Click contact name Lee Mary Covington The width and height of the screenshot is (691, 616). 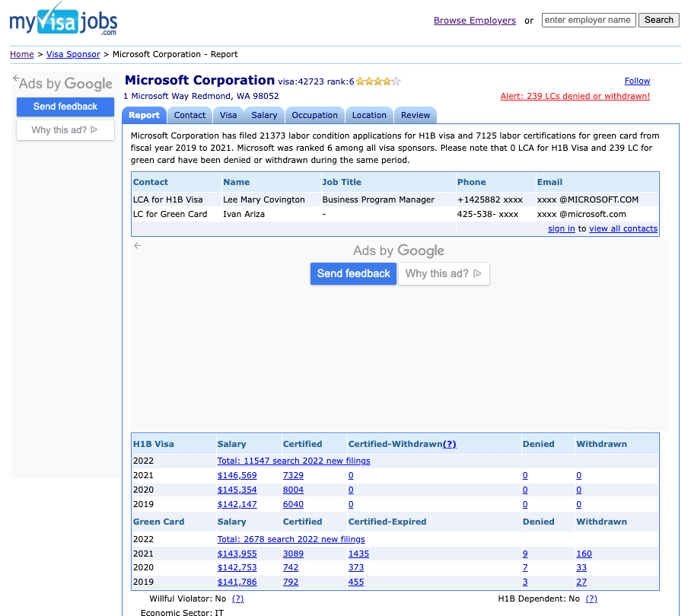263,199
